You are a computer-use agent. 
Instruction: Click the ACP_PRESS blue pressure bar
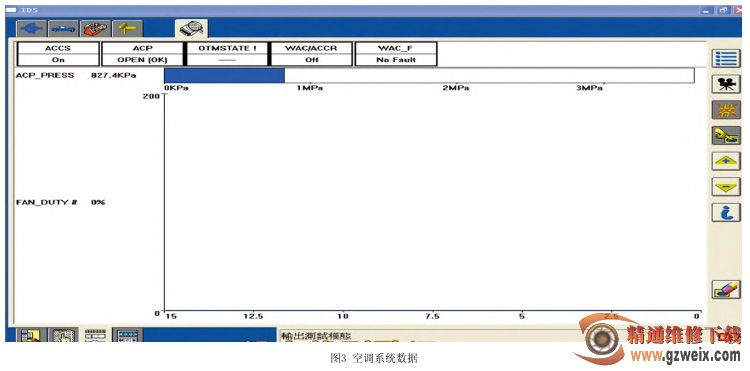point(224,76)
